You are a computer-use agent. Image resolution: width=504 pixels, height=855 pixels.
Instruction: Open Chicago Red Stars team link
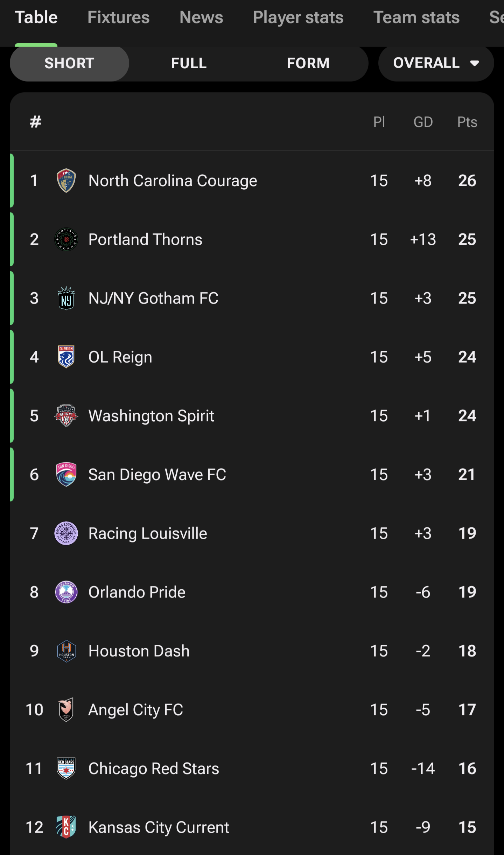(154, 769)
